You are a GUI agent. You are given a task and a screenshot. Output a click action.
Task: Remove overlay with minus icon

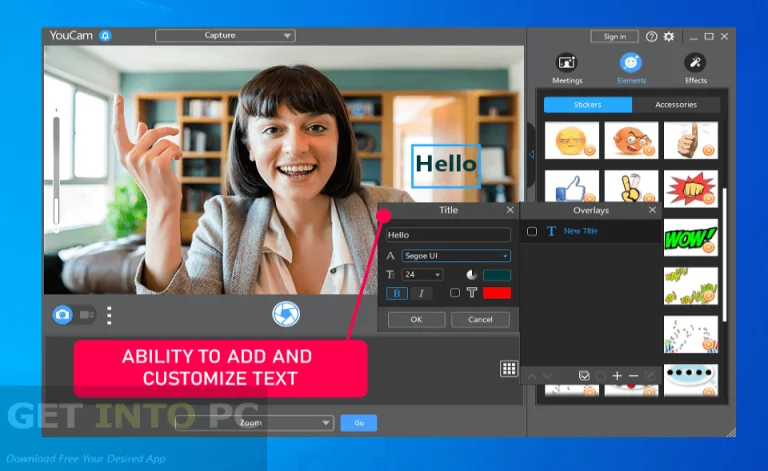(633, 376)
